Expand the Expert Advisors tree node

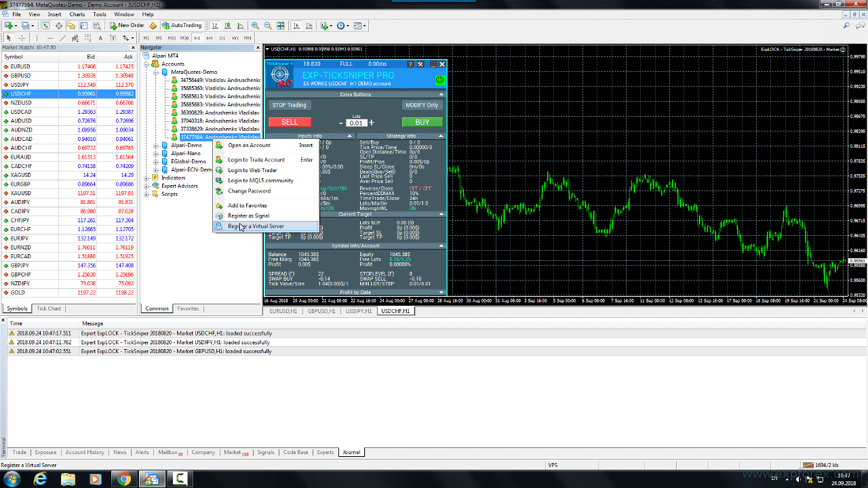click(147, 186)
